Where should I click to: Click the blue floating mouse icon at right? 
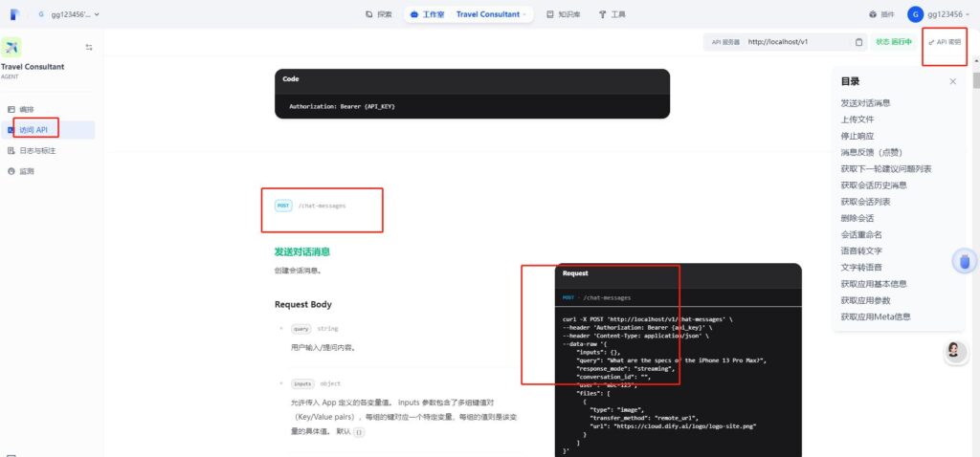point(964,261)
